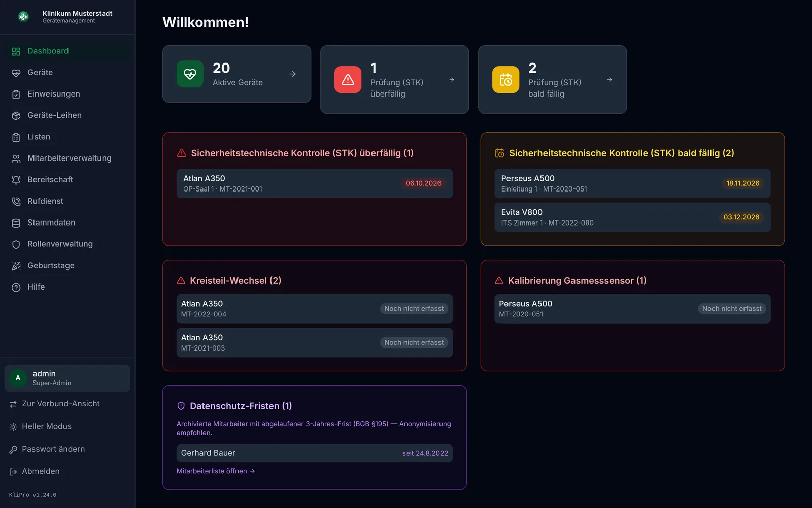Image resolution: width=812 pixels, height=508 pixels.
Task: Click the Mitarbeiterverwaltung people icon
Action: [x=16, y=158]
